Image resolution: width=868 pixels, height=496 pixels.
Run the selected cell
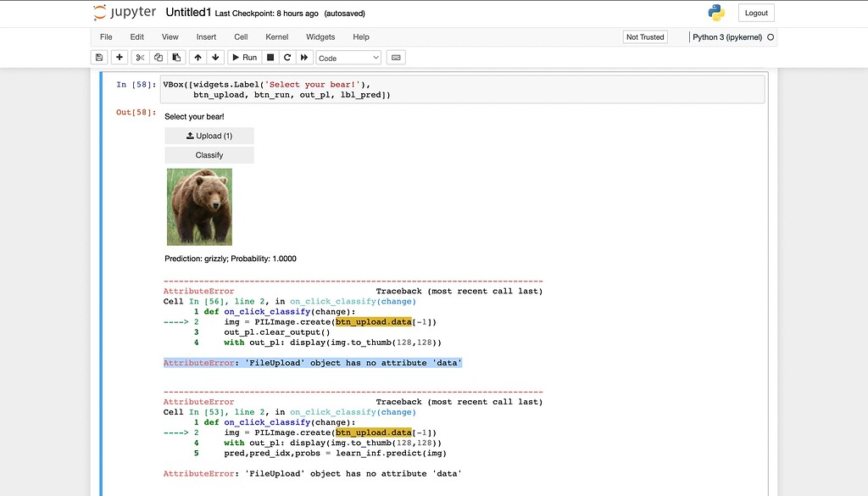coord(243,57)
